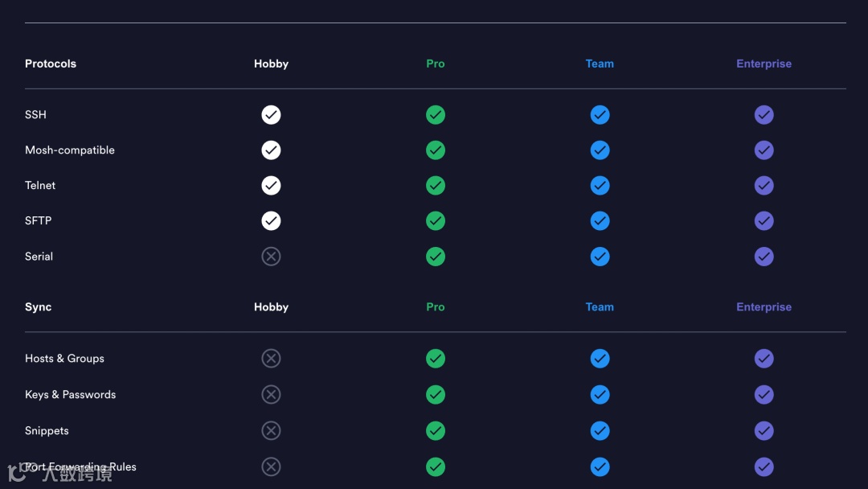Click the SFTP blue checkmark under Team
Viewport: 868px width, 489px height.
(600, 221)
